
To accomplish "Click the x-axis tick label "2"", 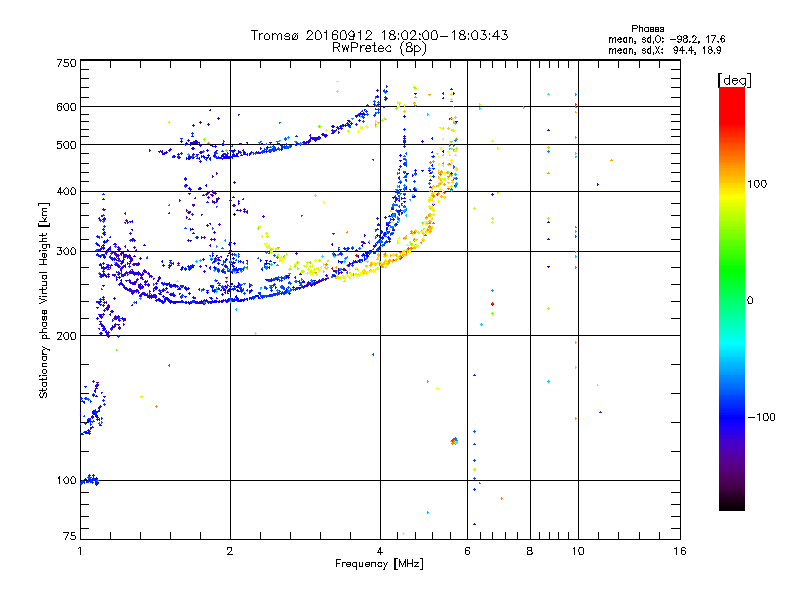I will [230, 551].
